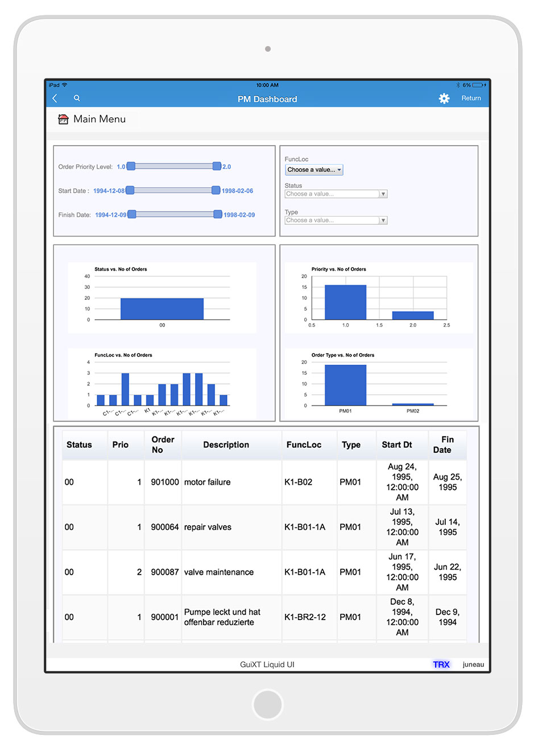Viewport: 538px width, 756px height.
Task: Tap the Wi-Fi icon in status bar
Action: 65,85
